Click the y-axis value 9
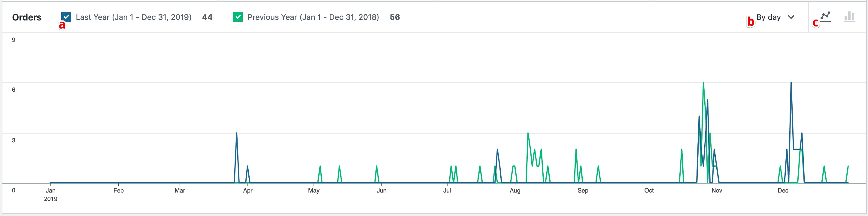The image size is (868, 216). [x=14, y=40]
